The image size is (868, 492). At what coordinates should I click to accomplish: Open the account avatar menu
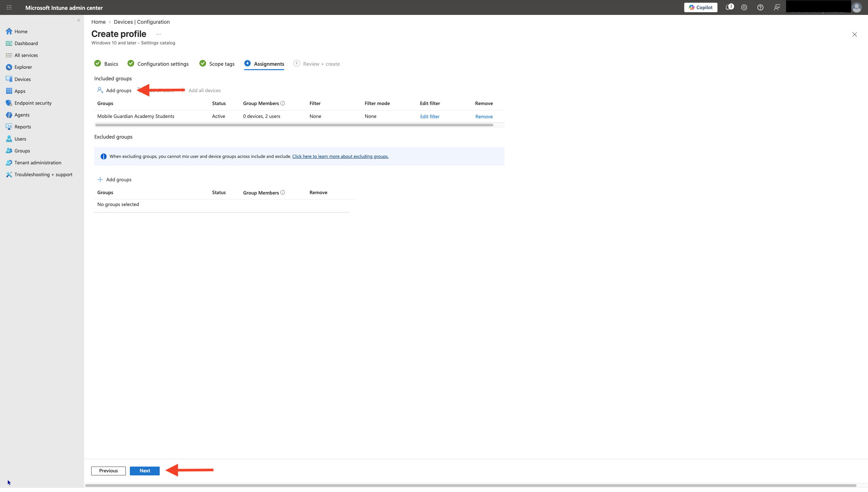[857, 7]
